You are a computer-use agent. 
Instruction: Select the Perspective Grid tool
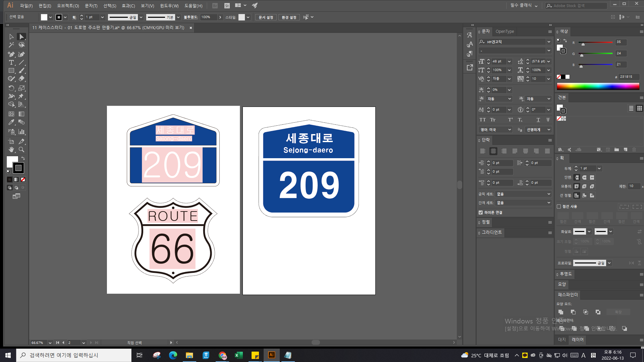click(x=21, y=105)
